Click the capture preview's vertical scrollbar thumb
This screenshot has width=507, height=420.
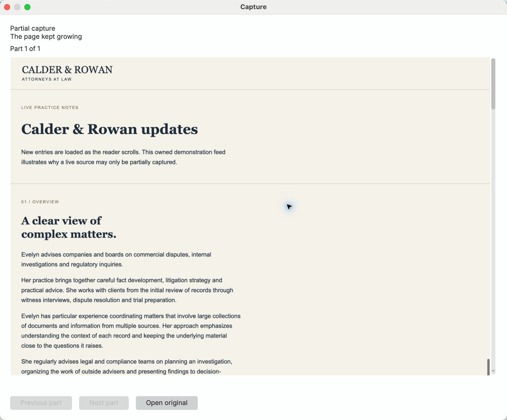493,84
